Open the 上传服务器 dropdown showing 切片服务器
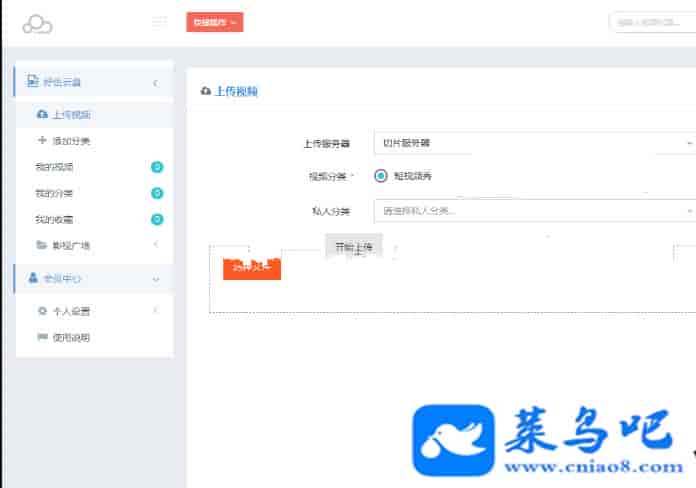The image size is (696, 488). (x=534, y=143)
